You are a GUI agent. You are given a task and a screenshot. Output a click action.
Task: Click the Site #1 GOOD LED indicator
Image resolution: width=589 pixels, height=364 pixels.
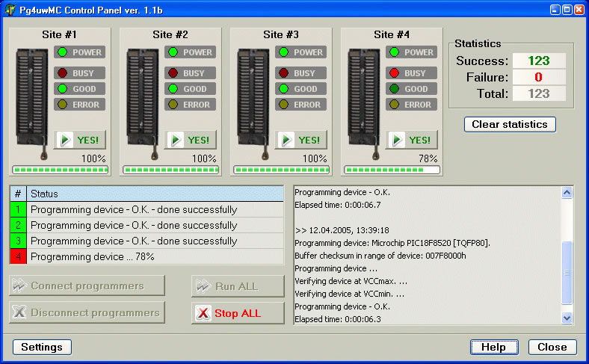[62, 89]
